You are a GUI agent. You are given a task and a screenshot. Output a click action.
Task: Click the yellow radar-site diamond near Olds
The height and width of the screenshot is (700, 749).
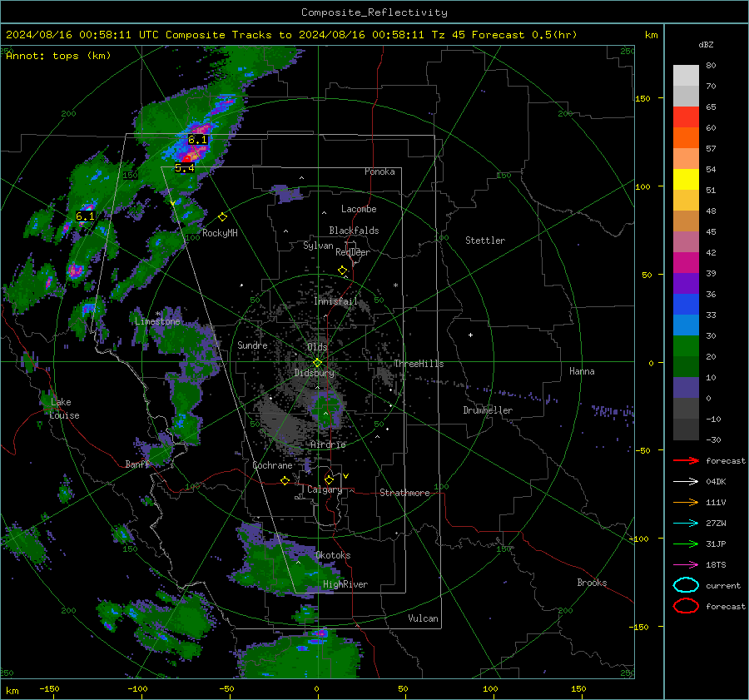[x=317, y=363]
